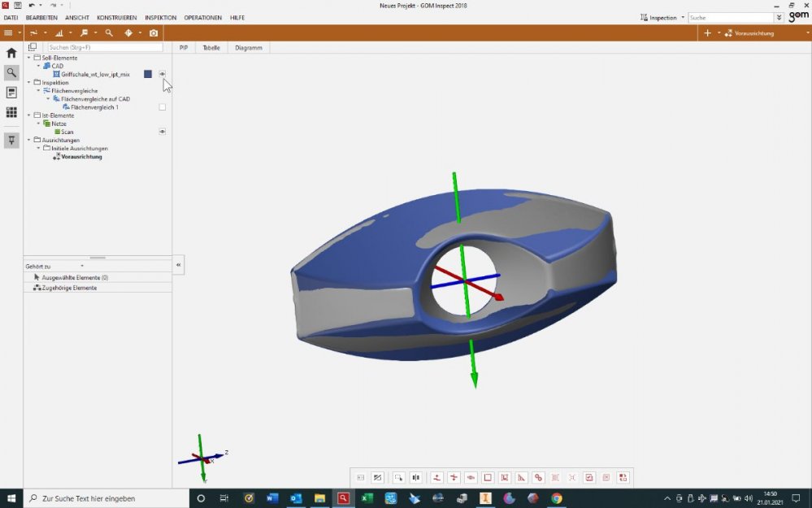812x508 pixels.
Task: Toggle visibility eye for Griffschale_wt_low_ipt_mix
Action: pos(163,74)
